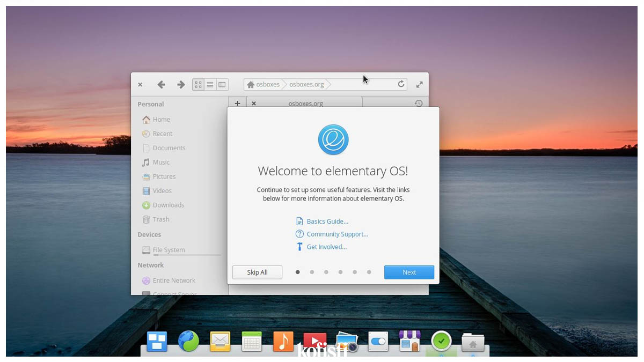This screenshot has height=362, width=644.
Task: Click the Skip All button
Action: (x=257, y=272)
